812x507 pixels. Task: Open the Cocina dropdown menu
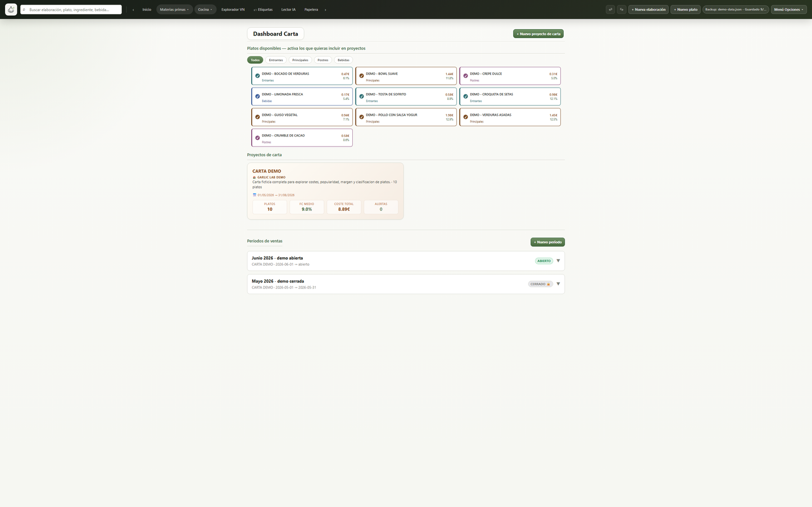[205, 10]
